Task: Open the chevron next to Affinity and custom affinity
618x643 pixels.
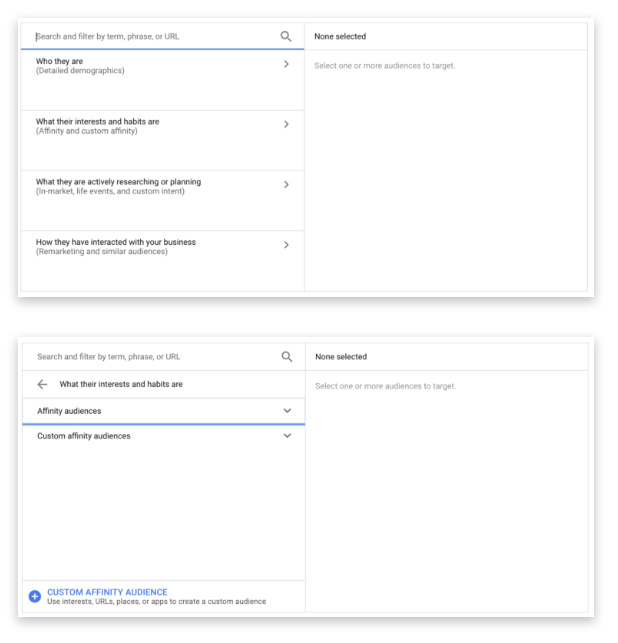Action: coord(286,125)
